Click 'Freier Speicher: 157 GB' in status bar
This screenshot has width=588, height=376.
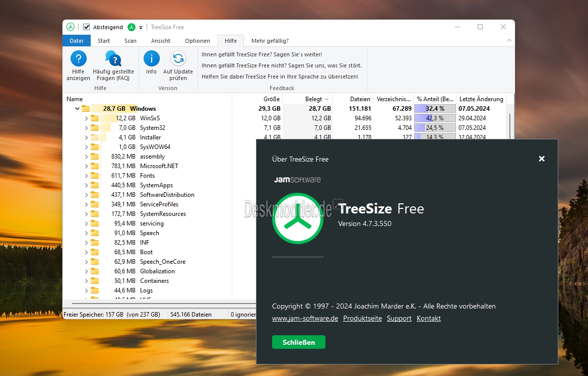93,315
